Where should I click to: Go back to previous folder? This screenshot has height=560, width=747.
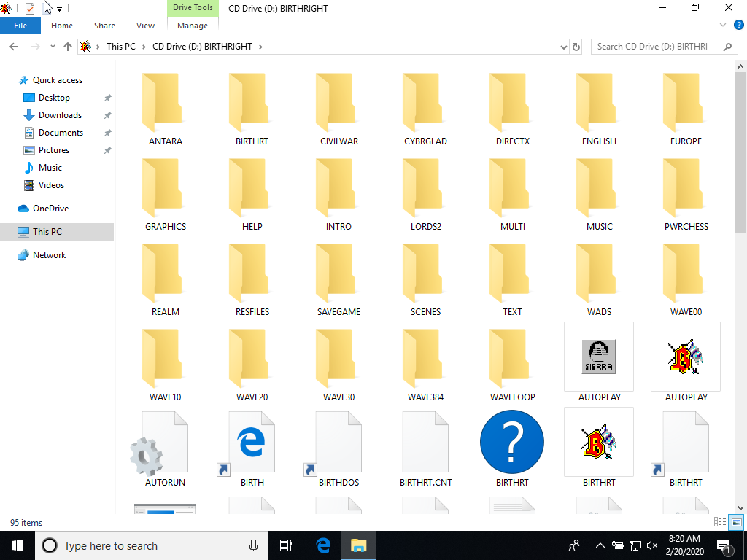click(14, 47)
